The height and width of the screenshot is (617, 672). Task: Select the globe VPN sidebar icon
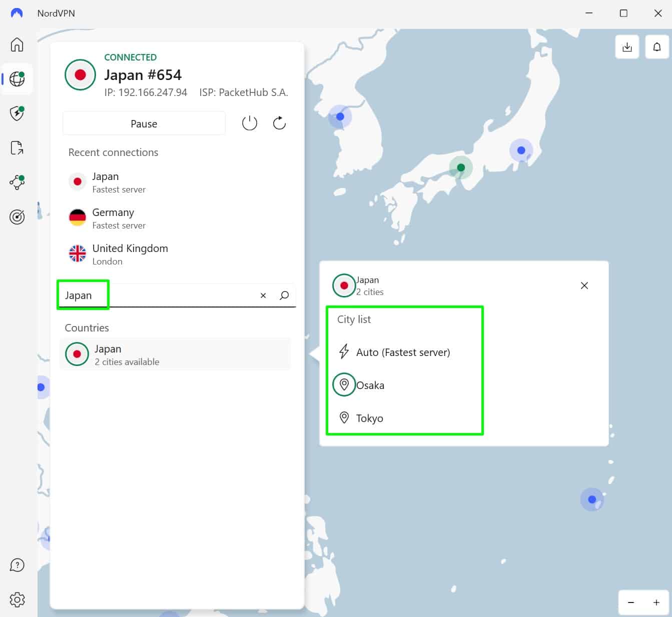pos(17,79)
